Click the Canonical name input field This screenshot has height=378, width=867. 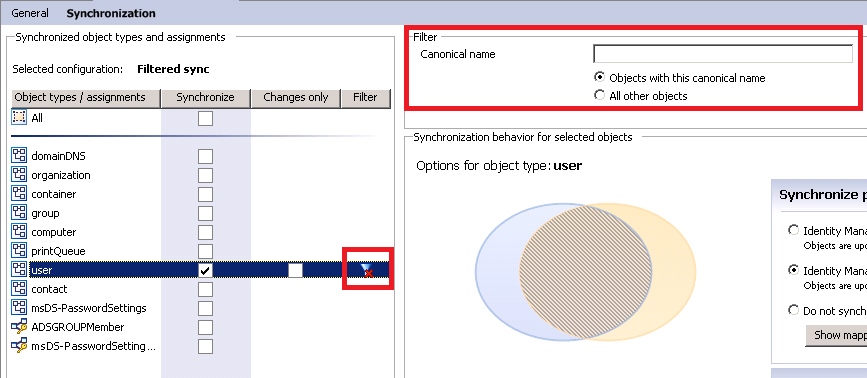pyautogui.click(x=723, y=54)
